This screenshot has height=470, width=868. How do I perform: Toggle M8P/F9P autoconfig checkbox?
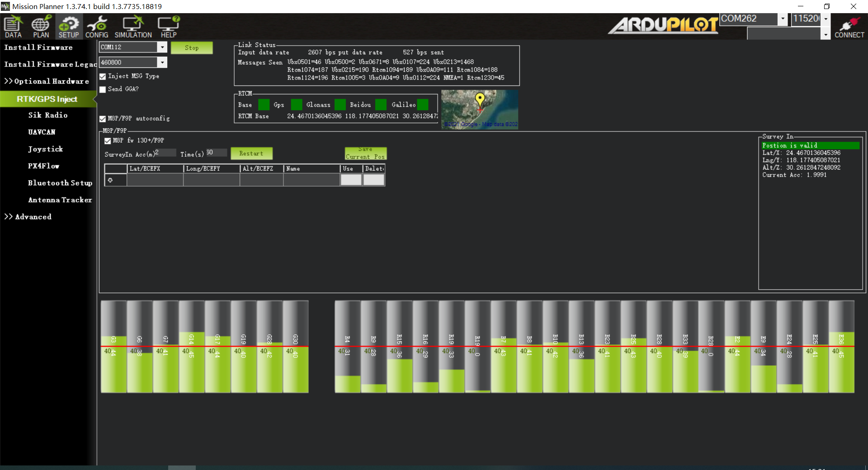(x=103, y=119)
